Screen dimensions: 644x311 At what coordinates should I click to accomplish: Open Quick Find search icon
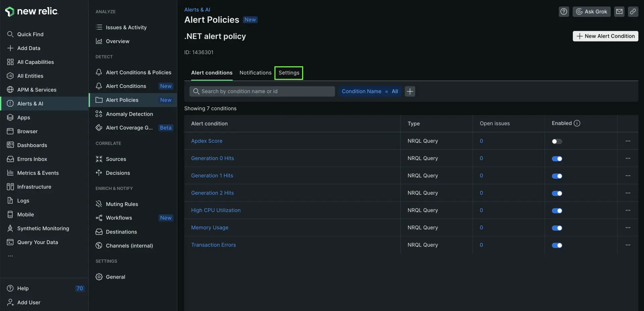pos(10,34)
